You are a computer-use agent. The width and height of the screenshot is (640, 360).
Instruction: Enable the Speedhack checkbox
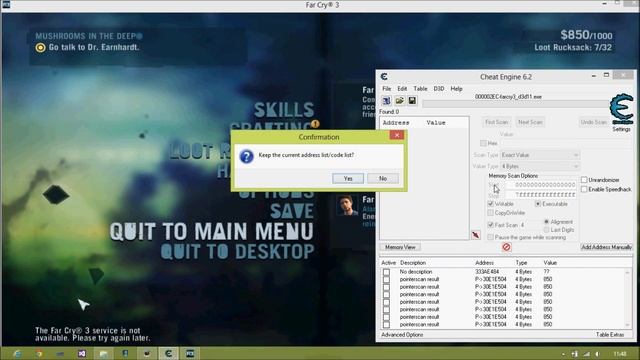click(584, 189)
